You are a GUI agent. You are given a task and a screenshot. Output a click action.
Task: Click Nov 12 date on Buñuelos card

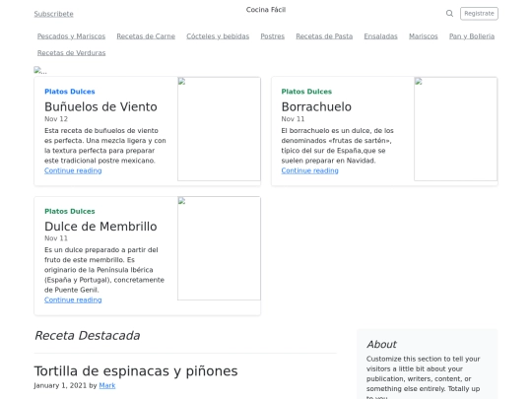tap(56, 119)
